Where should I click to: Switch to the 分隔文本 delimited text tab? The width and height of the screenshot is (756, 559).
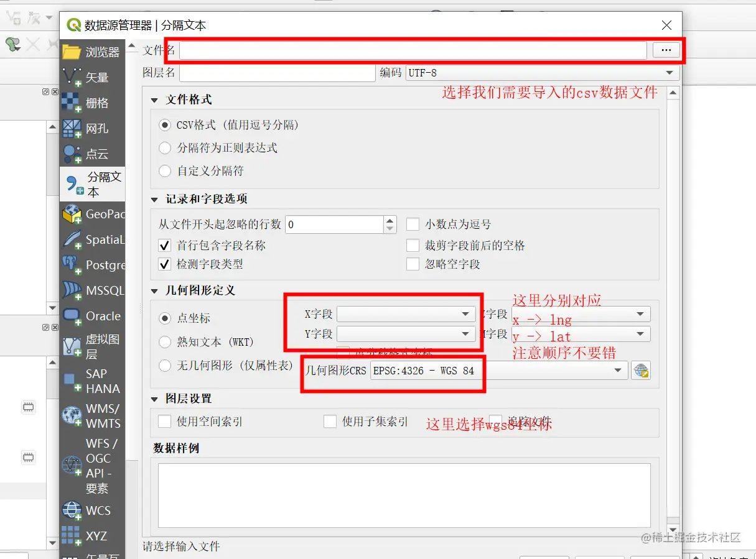tap(93, 184)
